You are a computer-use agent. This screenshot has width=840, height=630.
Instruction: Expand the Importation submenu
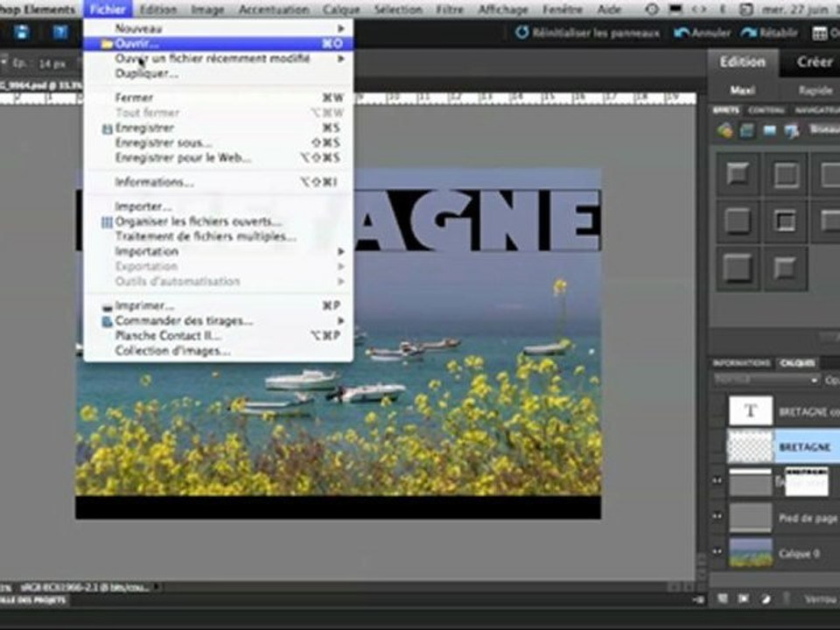click(x=340, y=251)
